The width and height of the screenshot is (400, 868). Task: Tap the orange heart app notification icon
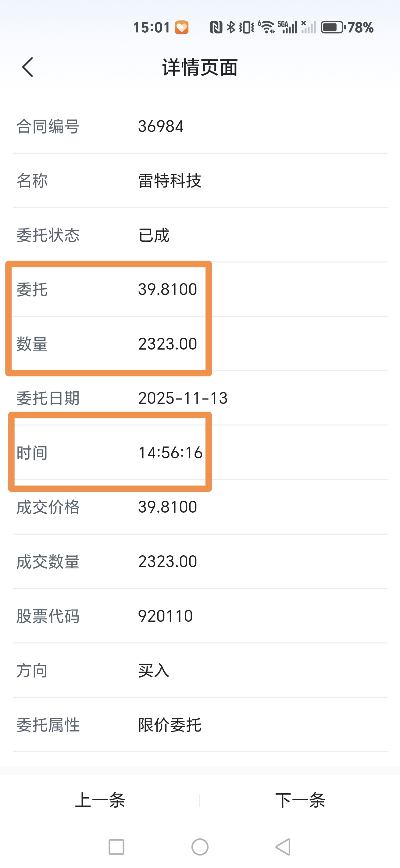(182, 27)
